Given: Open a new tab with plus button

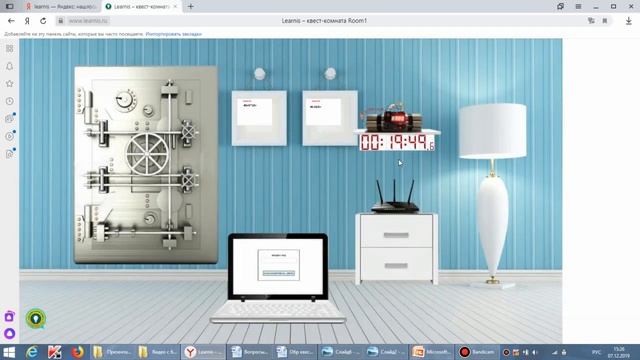Looking at the screenshot, I should [191, 7].
